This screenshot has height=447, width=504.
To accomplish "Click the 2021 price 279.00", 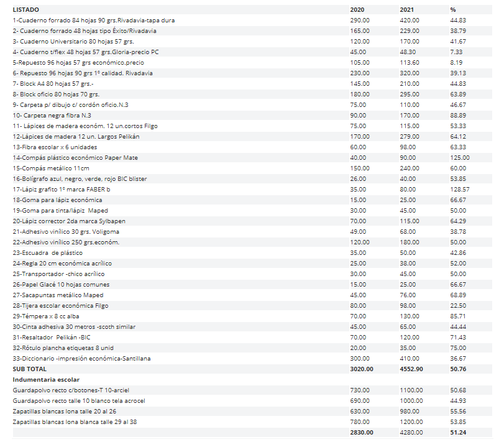I will coord(410,137).
